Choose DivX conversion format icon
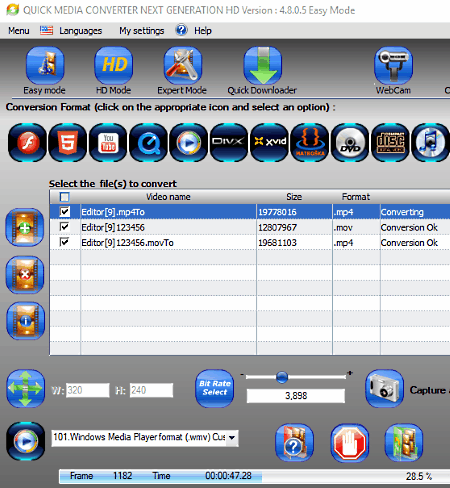The image size is (450, 488). click(x=229, y=143)
